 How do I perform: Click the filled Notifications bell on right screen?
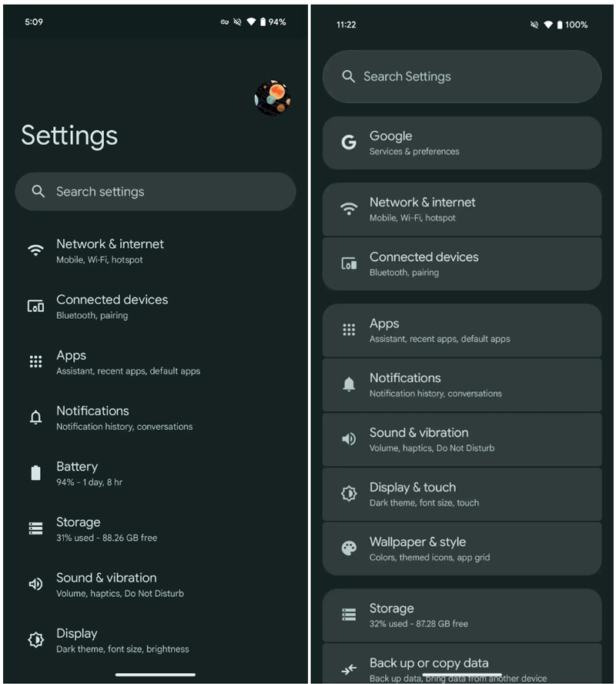click(x=349, y=384)
